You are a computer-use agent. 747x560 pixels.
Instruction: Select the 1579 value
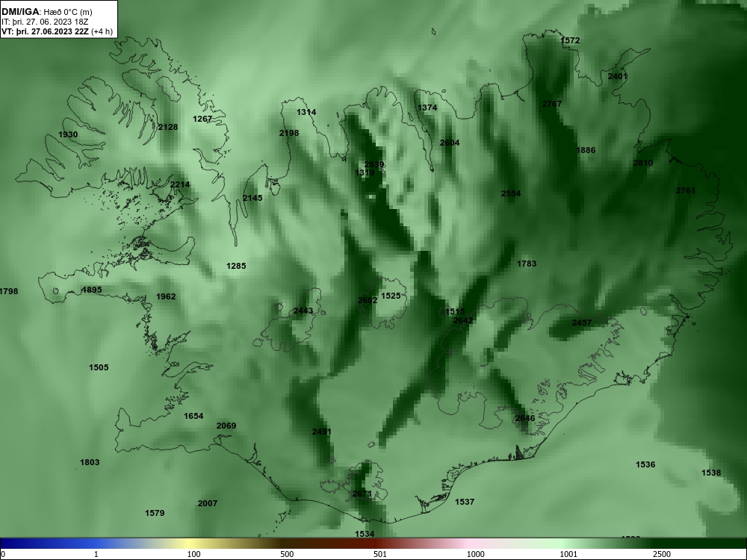point(155,514)
